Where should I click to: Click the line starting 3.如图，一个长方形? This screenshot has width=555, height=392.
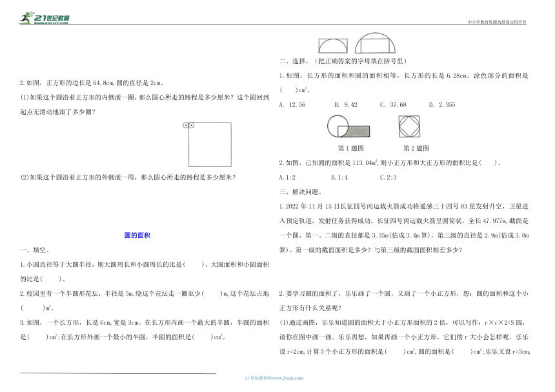point(145,322)
